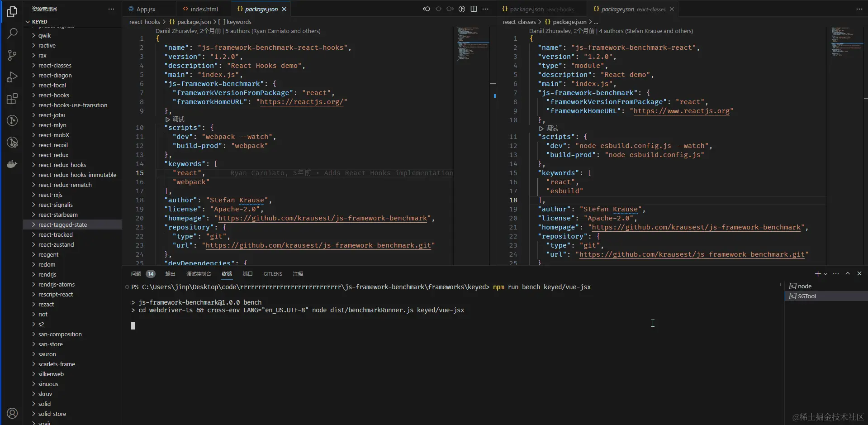Viewport: 868px width, 425px height.
Task: Open the 端口 (Ports) panel tab
Action: (247, 274)
